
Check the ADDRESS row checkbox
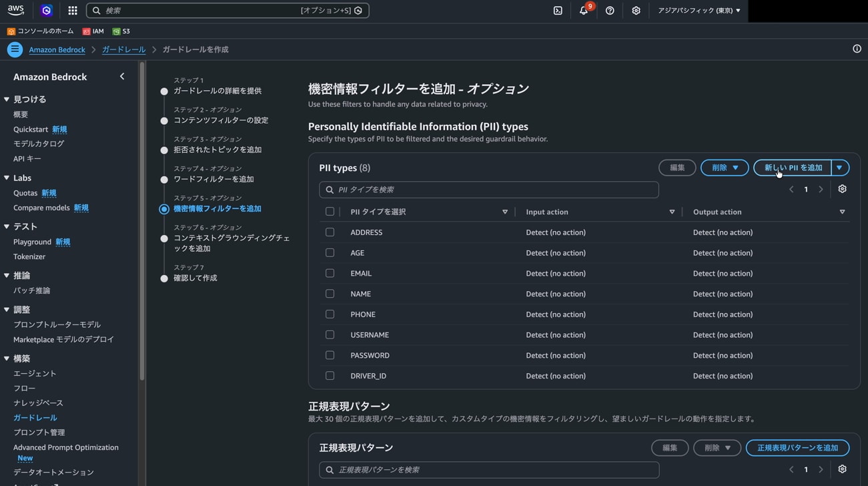point(330,232)
